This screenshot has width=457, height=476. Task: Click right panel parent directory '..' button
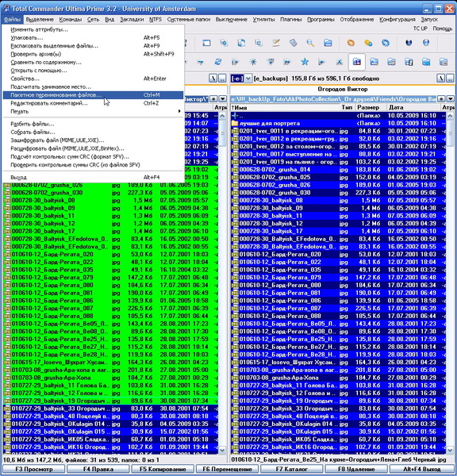click(x=450, y=79)
